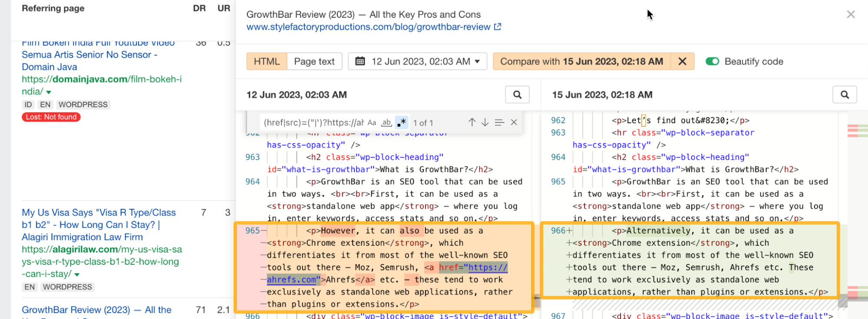The height and width of the screenshot is (319, 868).
Task: Sort by the UR column header
Action: pyautogui.click(x=224, y=8)
